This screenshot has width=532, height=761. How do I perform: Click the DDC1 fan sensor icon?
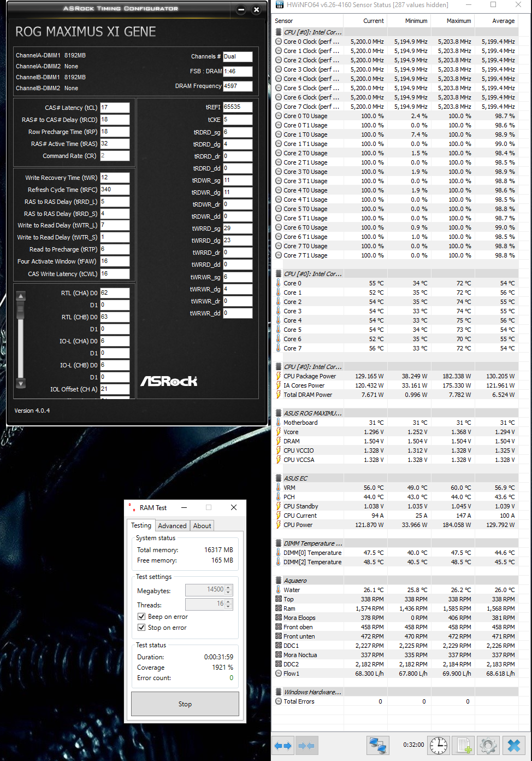click(x=279, y=646)
